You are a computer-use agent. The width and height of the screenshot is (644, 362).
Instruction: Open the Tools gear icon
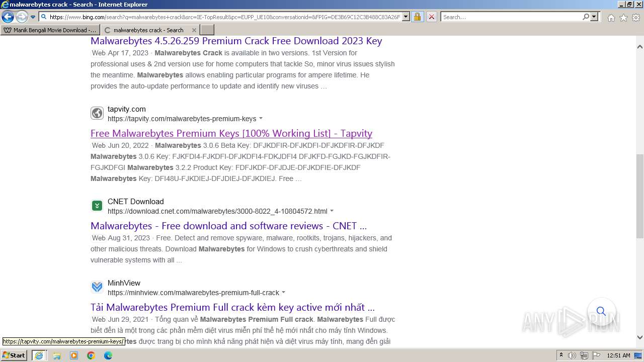click(x=636, y=18)
